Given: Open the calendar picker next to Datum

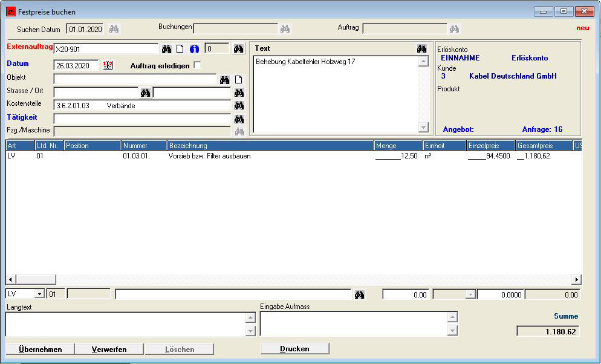Looking at the screenshot, I should 108,65.
